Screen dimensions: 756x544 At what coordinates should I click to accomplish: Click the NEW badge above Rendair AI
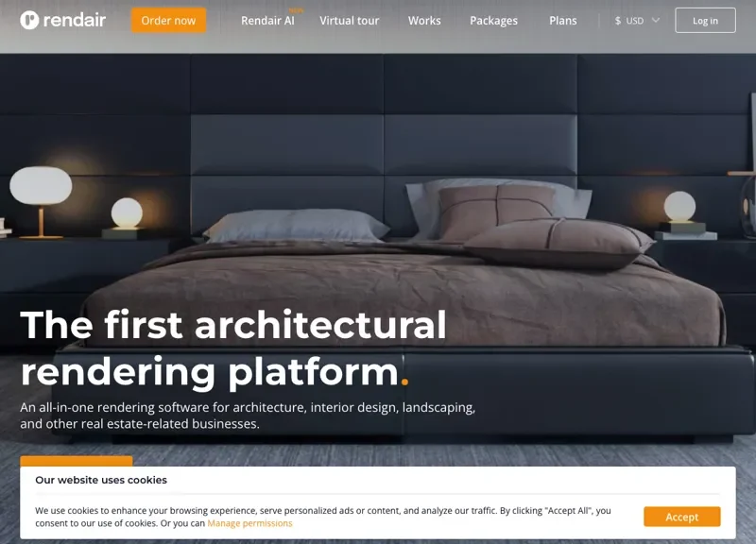(x=296, y=10)
